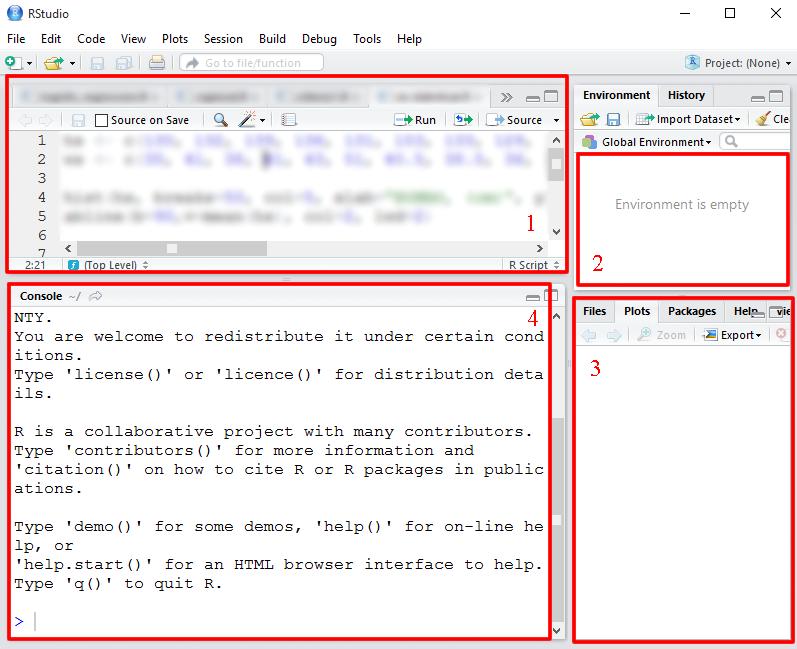Screen dimensions: 797x649
Task: Click Save workspace icon in Environment pane
Action: coord(614,119)
